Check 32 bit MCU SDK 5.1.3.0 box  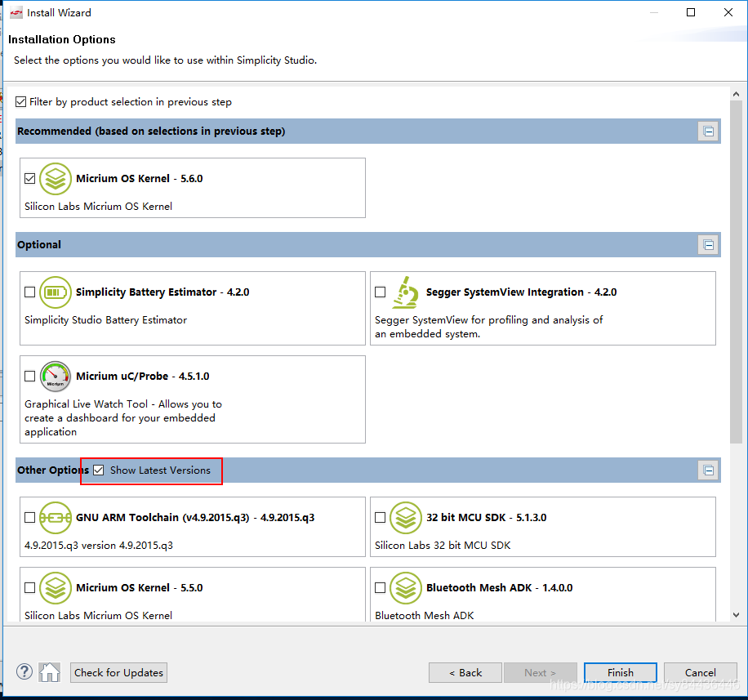(x=380, y=517)
